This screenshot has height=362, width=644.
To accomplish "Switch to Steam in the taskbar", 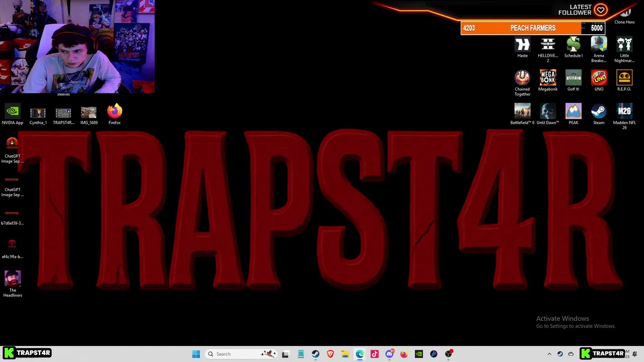I will [315, 354].
